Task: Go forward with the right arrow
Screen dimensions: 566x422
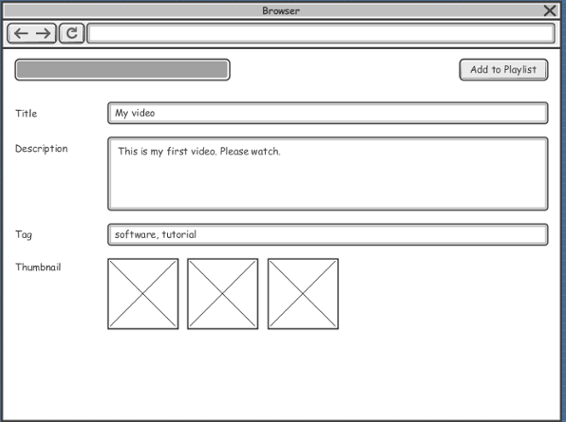Action: click(x=43, y=34)
